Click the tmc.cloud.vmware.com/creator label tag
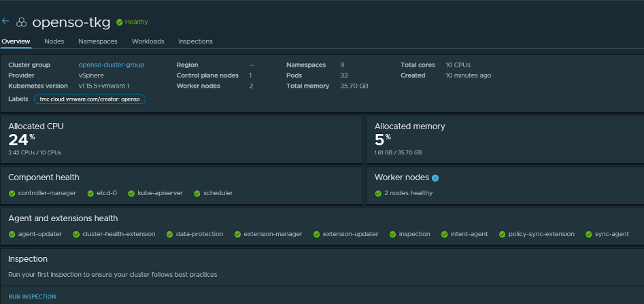The height and width of the screenshot is (304, 644). (x=90, y=99)
